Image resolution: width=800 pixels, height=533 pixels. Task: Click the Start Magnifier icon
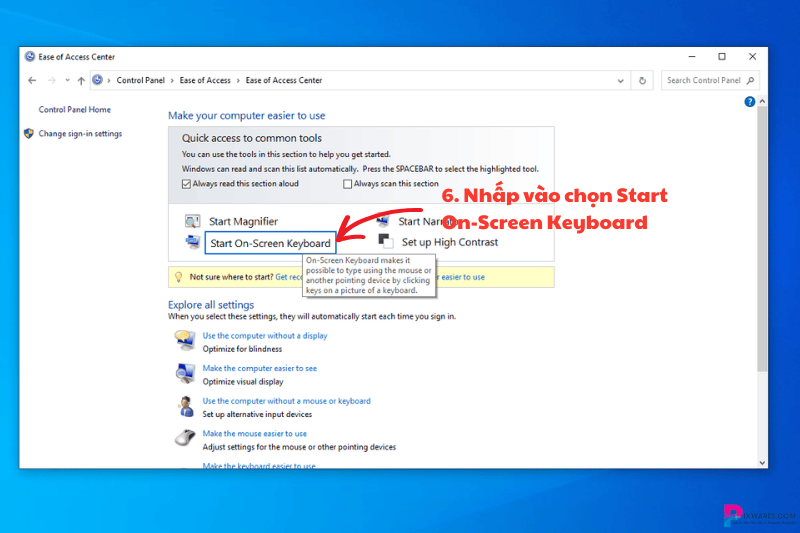(192, 221)
